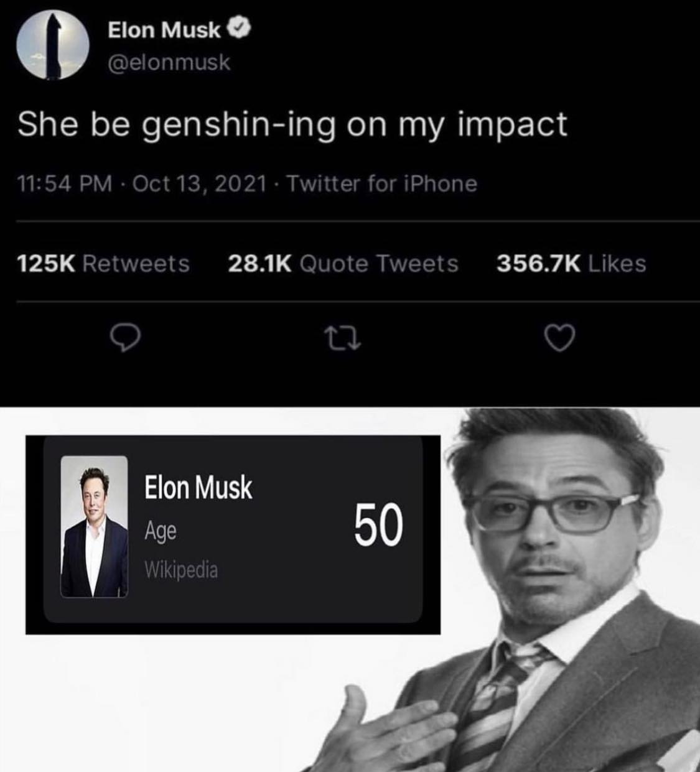Click the reply speech bubble icon

(125, 339)
